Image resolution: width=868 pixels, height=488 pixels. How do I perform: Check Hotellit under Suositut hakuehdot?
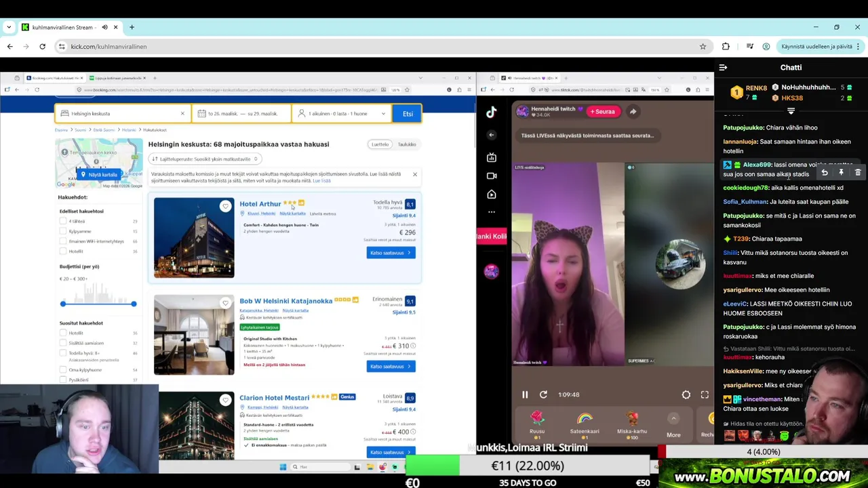63,333
